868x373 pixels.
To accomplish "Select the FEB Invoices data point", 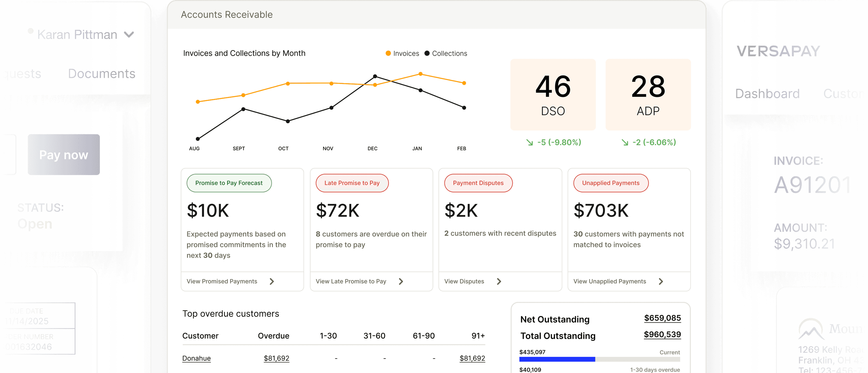I will point(464,83).
